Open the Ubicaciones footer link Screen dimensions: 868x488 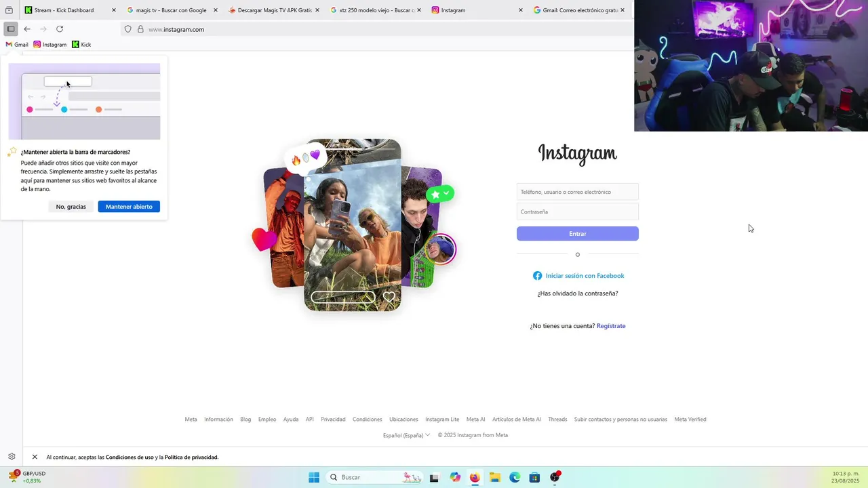point(403,420)
